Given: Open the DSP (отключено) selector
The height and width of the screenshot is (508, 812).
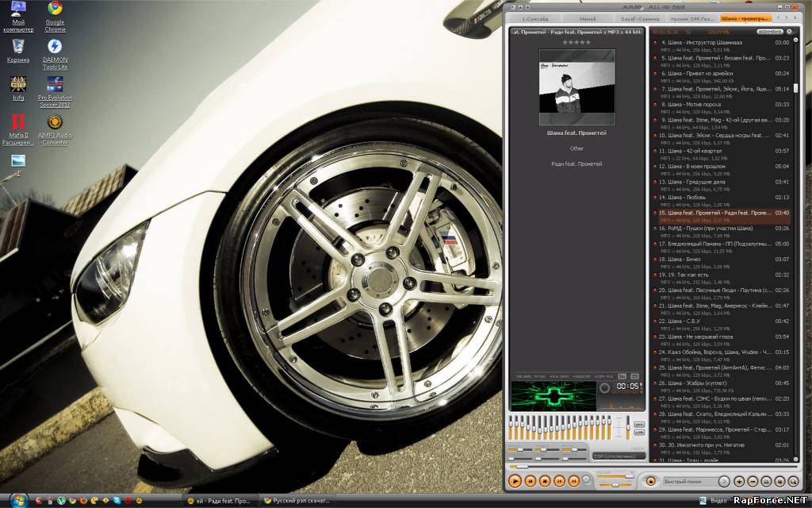Looking at the screenshot, I should point(619,456).
